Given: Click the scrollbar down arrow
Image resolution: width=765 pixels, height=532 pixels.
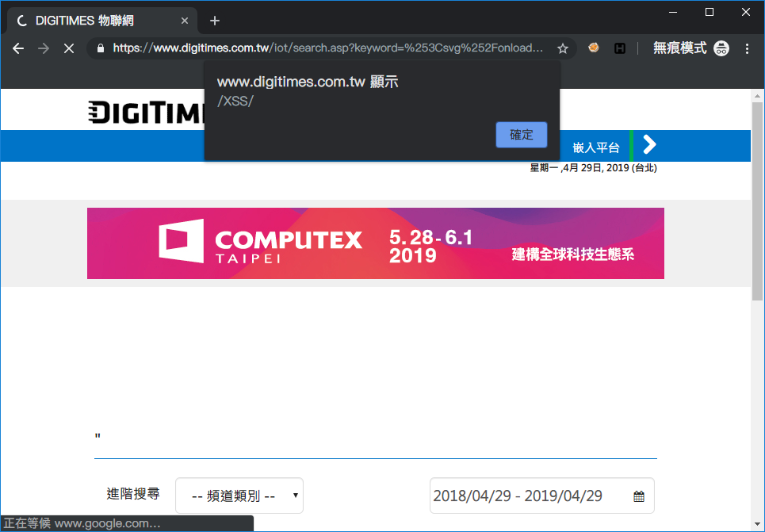Looking at the screenshot, I should (757, 525).
